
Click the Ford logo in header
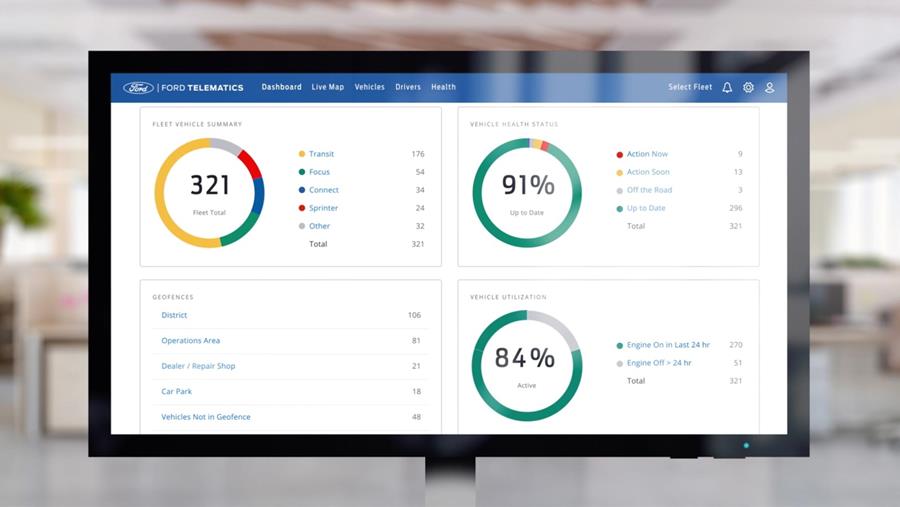[138, 88]
